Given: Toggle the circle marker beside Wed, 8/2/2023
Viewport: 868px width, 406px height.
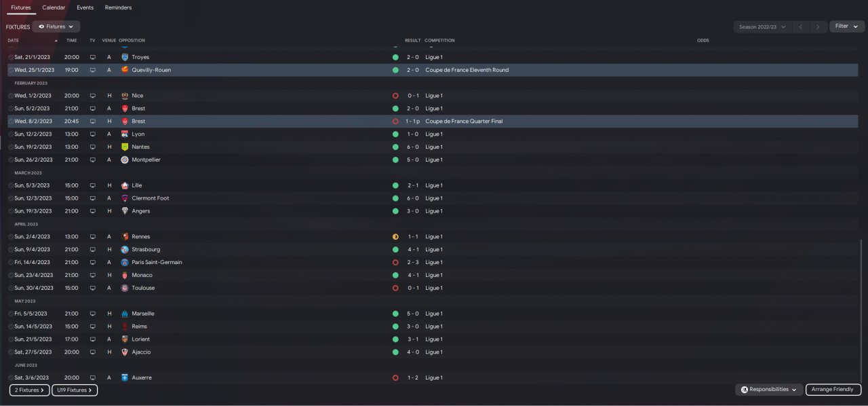Looking at the screenshot, I should 11,122.
